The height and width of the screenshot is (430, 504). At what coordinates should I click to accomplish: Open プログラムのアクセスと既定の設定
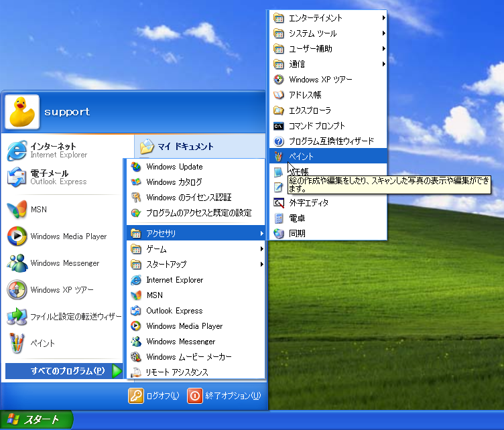click(196, 213)
